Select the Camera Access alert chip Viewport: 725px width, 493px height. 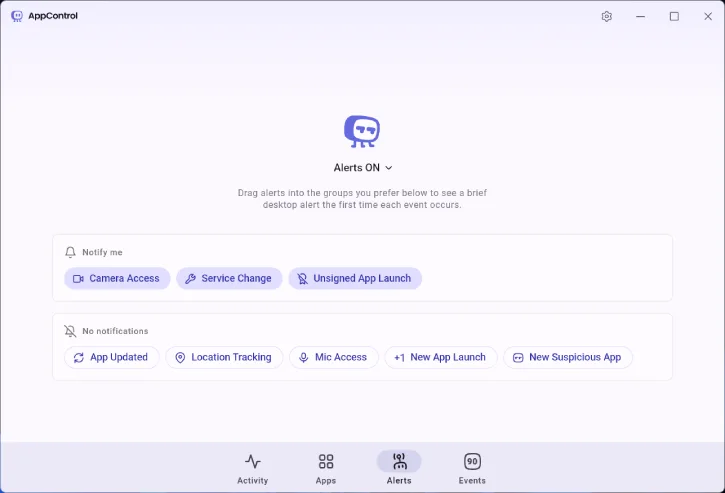pos(117,278)
